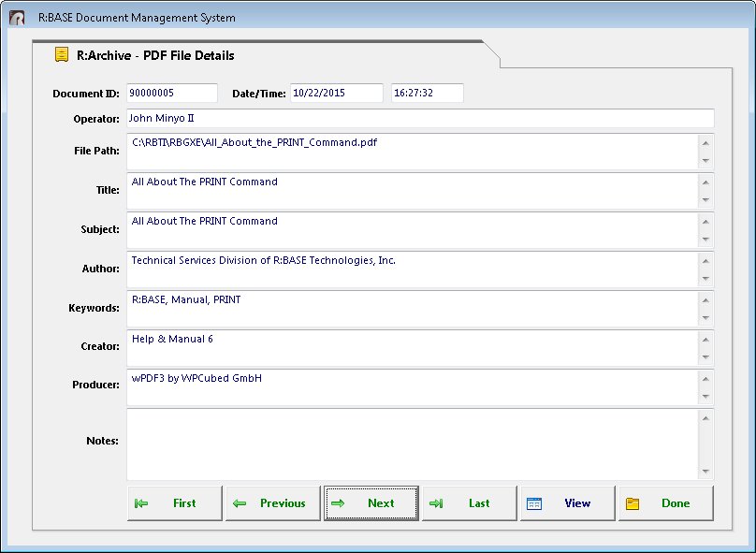Click Title scrollbar up arrow
The width and height of the screenshot is (756, 553).
[705, 182]
